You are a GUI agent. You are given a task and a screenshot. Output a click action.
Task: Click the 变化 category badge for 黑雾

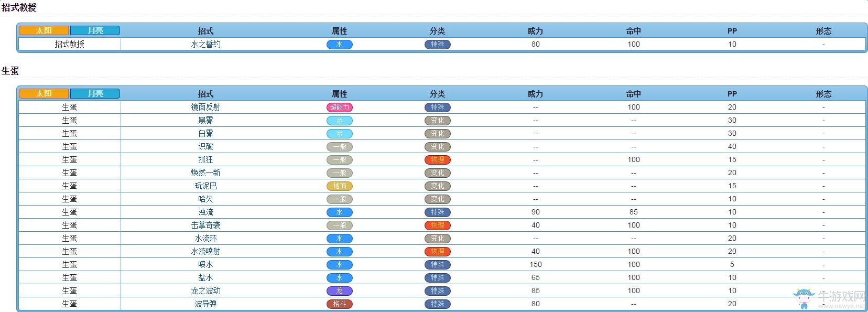coord(438,121)
